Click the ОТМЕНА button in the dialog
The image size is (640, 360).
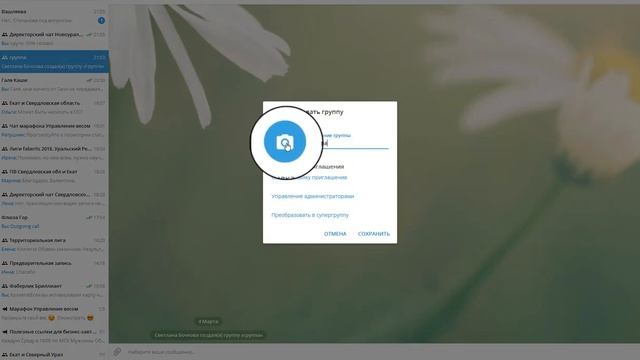[x=335, y=234]
